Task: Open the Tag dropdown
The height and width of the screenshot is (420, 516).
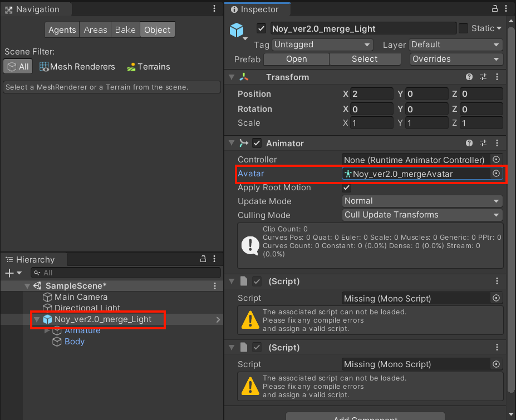Action: pyautogui.click(x=322, y=45)
